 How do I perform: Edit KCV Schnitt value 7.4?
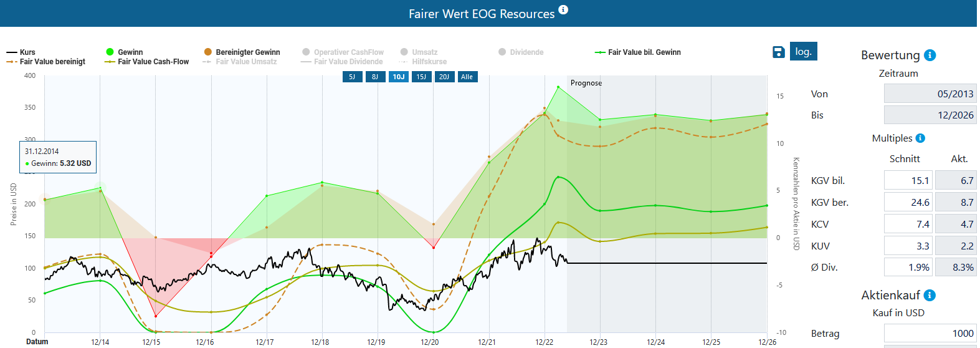(908, 224)
